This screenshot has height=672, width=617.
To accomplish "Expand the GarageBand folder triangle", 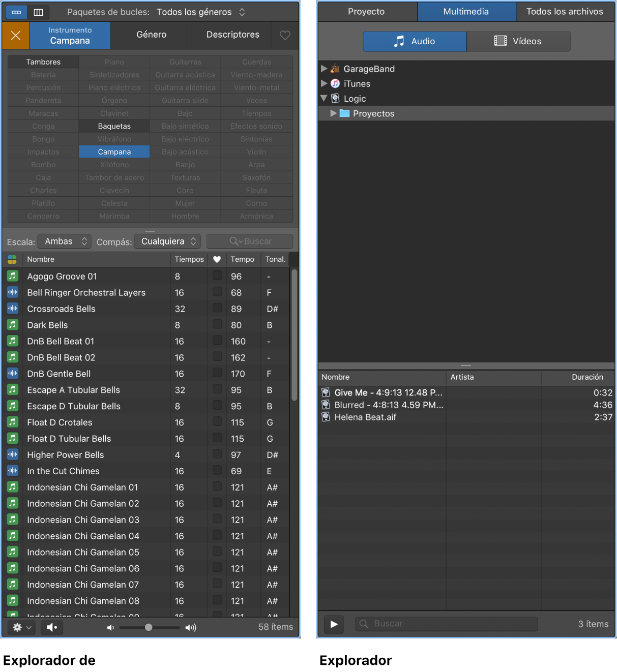I will 324,69.
